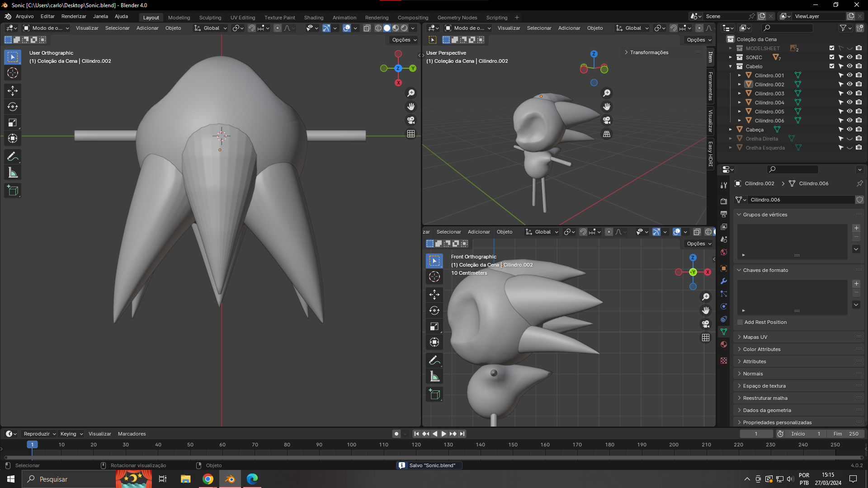Open the Material properties tab
This screenshot has width=868, height=488.
(x=724, y=344)
